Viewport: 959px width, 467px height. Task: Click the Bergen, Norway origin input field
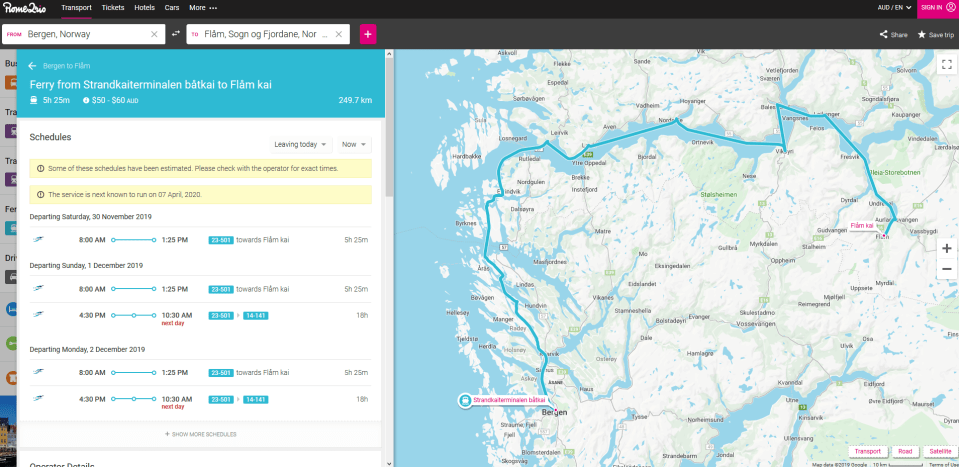pos(85,34)
